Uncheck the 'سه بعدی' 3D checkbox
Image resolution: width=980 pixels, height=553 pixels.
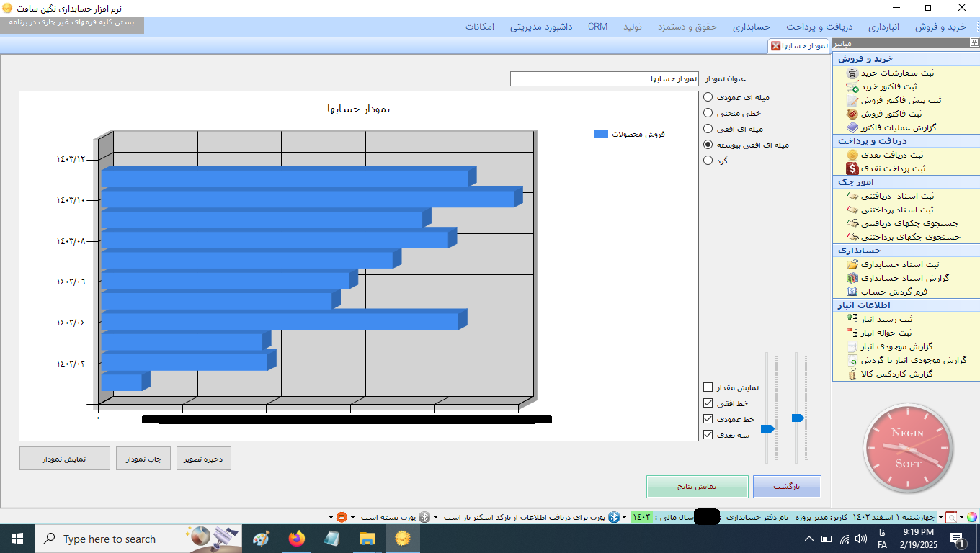coord(708,435)
